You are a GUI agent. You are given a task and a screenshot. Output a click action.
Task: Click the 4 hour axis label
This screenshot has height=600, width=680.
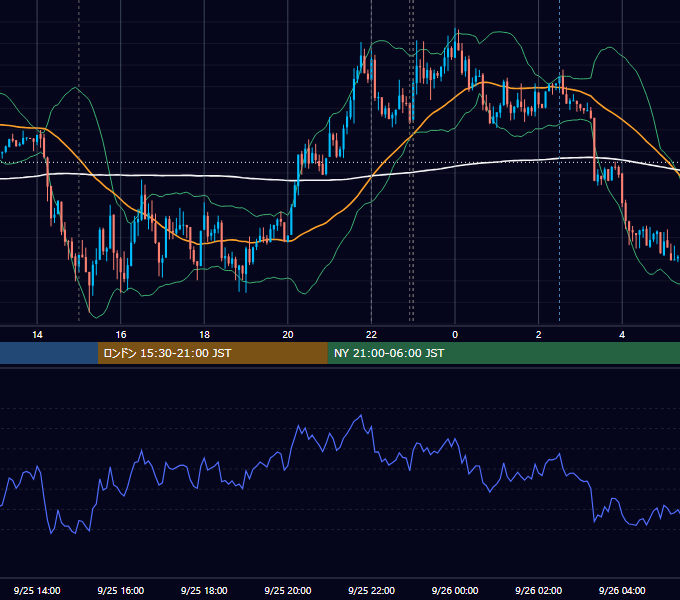[622, 335]
